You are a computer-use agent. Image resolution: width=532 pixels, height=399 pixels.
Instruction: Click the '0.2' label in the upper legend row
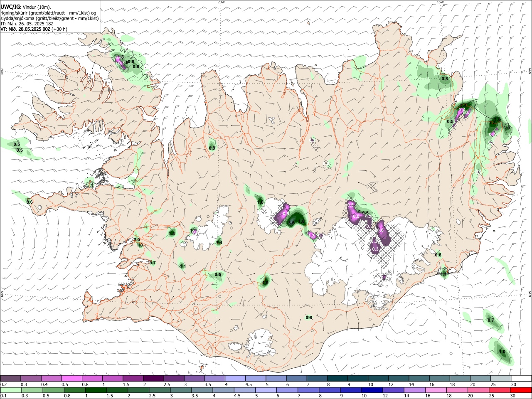(x=4, y=384)
